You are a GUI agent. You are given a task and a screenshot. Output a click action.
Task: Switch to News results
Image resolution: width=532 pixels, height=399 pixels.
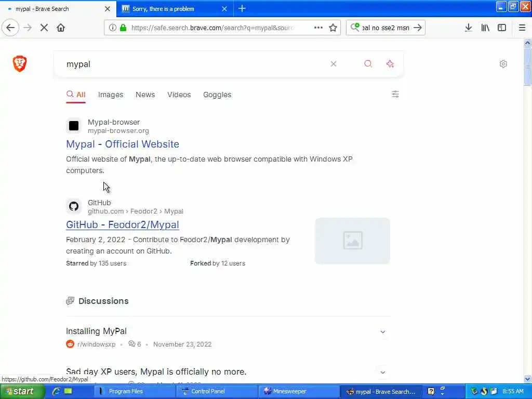tap(145, 95)
